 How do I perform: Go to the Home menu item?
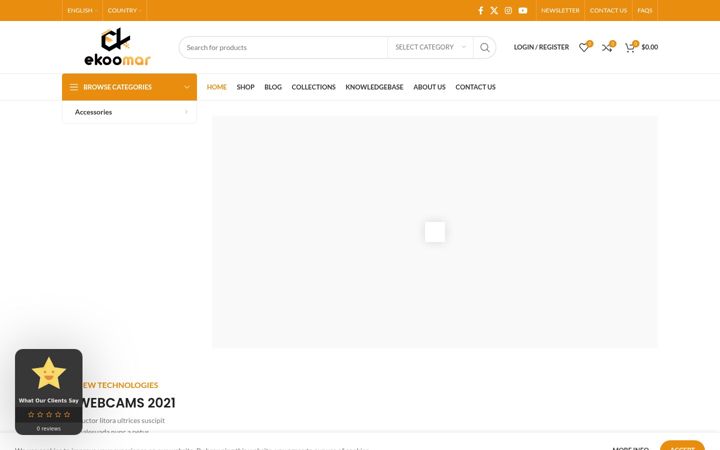pos(217,87)
